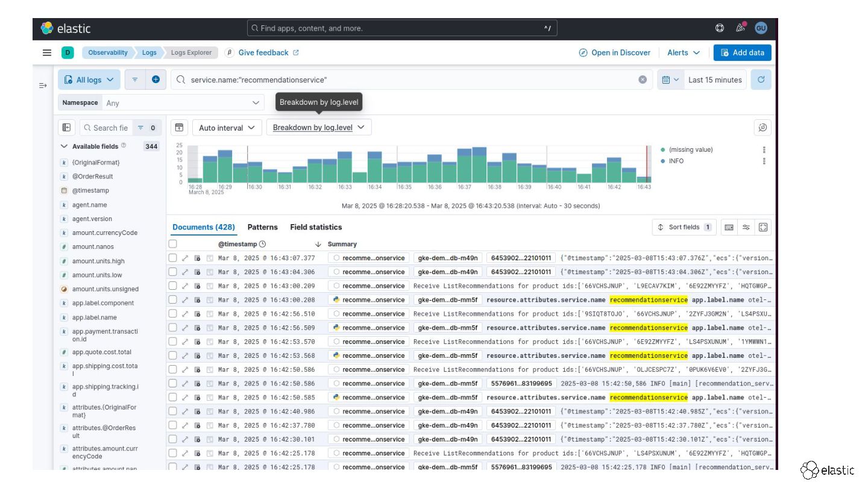
Task: Check the row for 16:42:50.585
Action: pyautogui.click(x=173, y=397)
